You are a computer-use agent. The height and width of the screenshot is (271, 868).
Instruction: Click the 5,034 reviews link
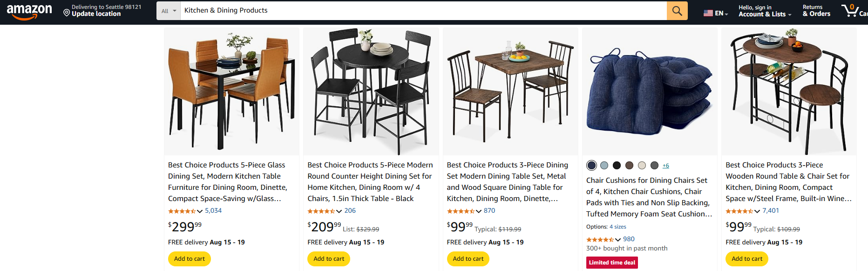(213, 210)
